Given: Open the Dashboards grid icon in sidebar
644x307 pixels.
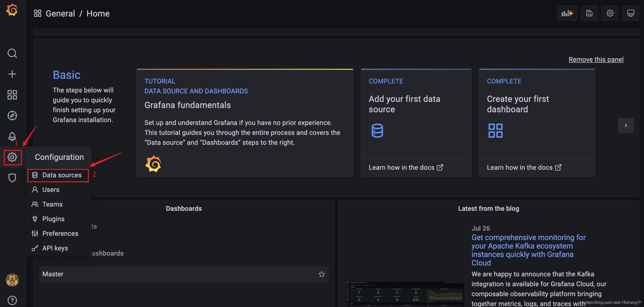Looking at the screenshot, I should pos(12,95).
